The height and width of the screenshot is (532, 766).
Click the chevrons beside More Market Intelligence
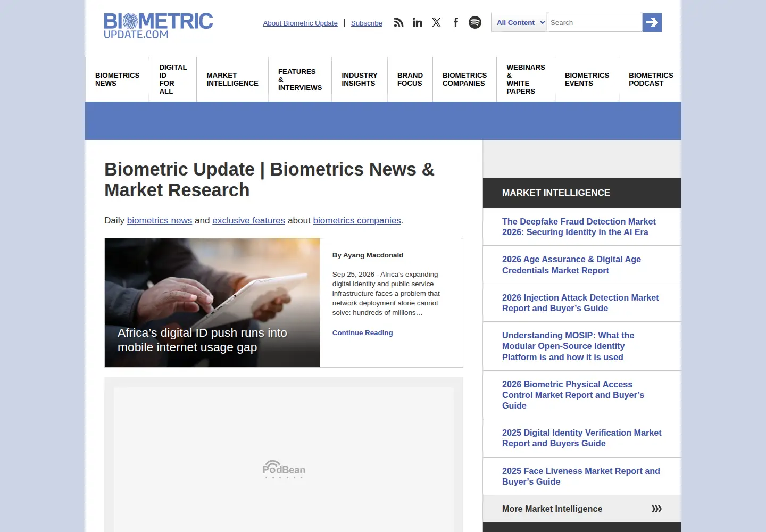point(656,509)
